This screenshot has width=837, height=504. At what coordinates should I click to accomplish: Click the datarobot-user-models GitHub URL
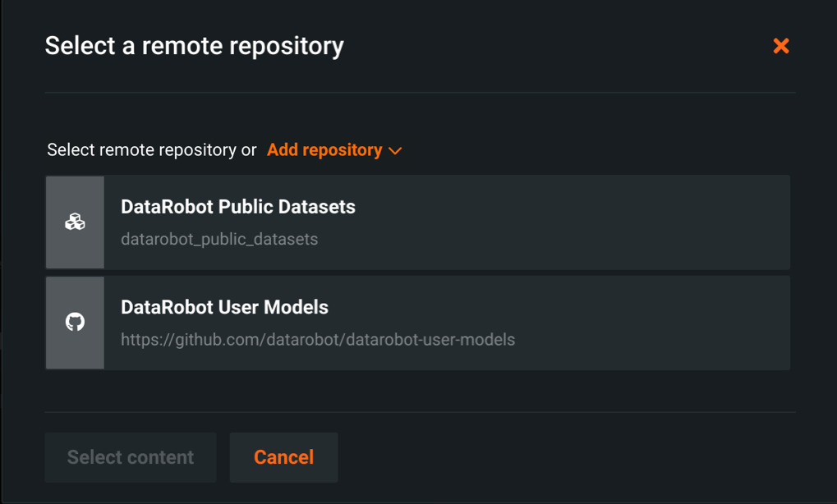pyautogui.click(x=318, y=340)
